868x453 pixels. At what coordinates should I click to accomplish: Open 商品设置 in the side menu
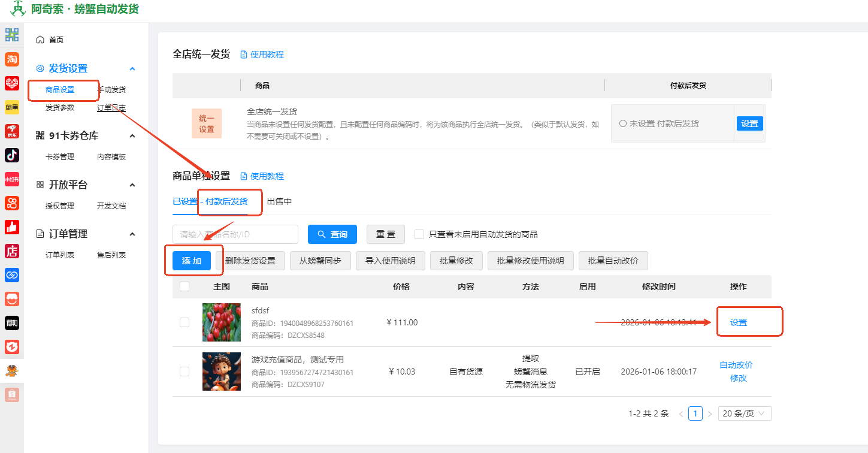point(60,90)
